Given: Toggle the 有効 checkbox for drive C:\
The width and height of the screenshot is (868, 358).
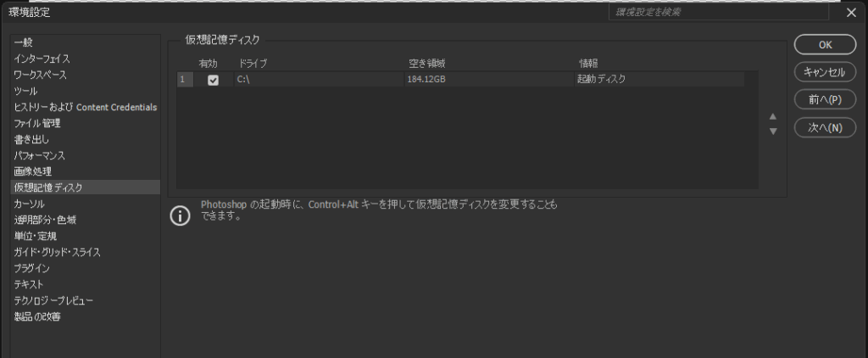Looking at the screenshot, I should click(x=213, y=80).
